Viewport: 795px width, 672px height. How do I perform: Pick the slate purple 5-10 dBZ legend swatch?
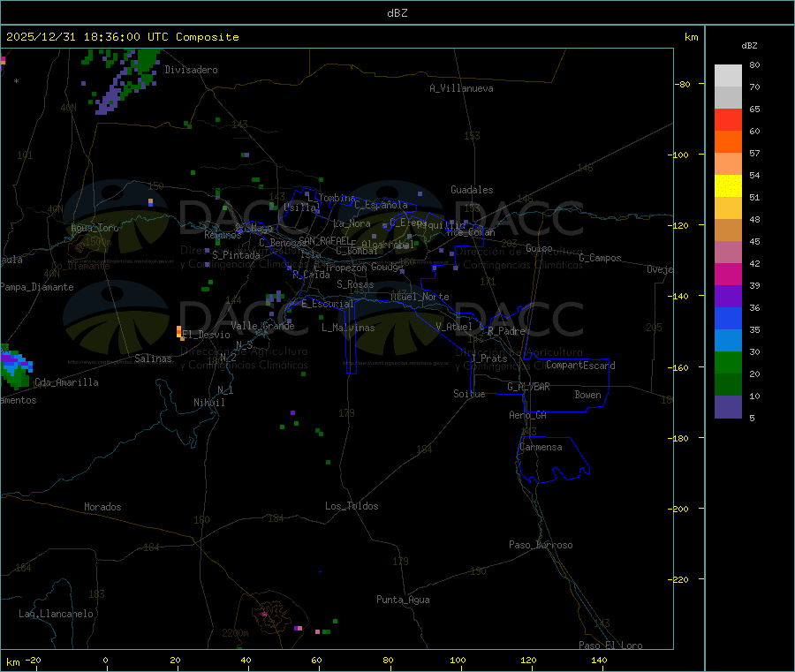pyautogui.click(x=728, y=407)
